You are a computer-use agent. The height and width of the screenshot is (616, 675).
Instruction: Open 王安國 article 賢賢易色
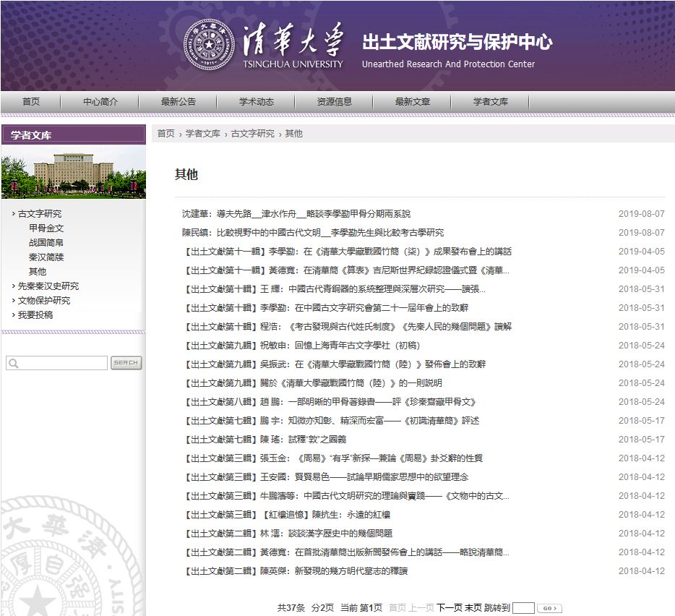[x=327, y=477]
